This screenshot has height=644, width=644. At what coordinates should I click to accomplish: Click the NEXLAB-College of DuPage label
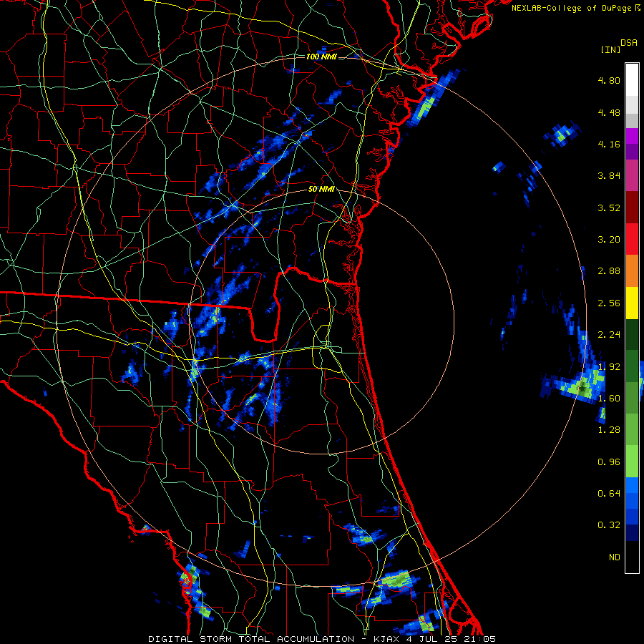tap(571, 8)
